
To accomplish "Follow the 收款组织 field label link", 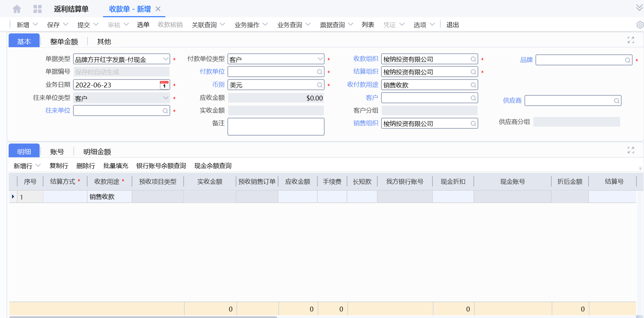I will point(366,59).
